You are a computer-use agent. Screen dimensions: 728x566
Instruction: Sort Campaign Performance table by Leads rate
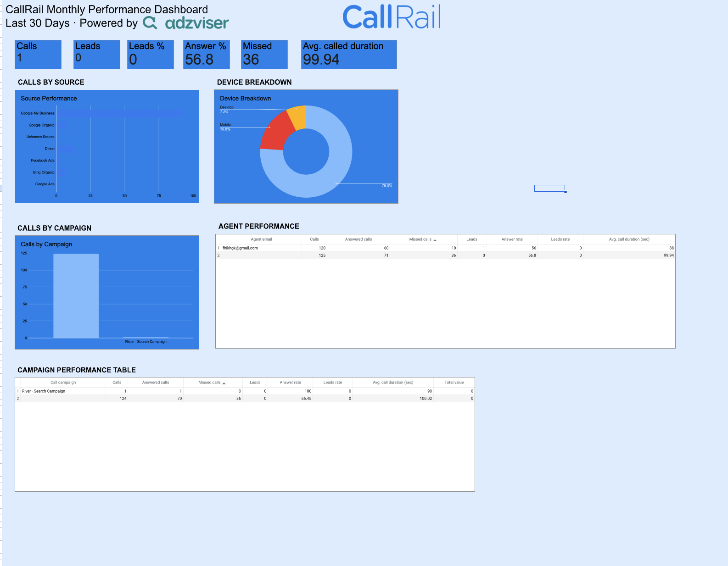[333, 383]
